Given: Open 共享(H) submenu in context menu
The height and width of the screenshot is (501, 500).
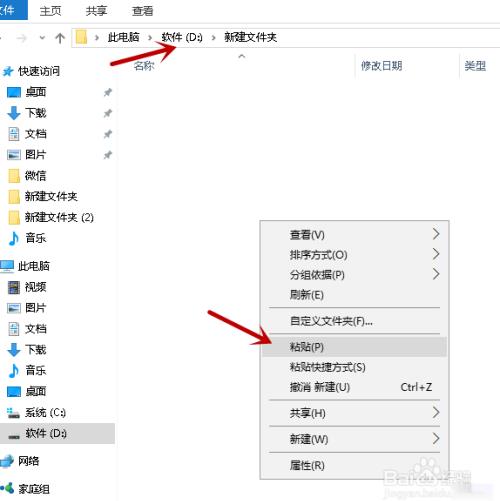Looking at the screenshot, I should 354,413.
